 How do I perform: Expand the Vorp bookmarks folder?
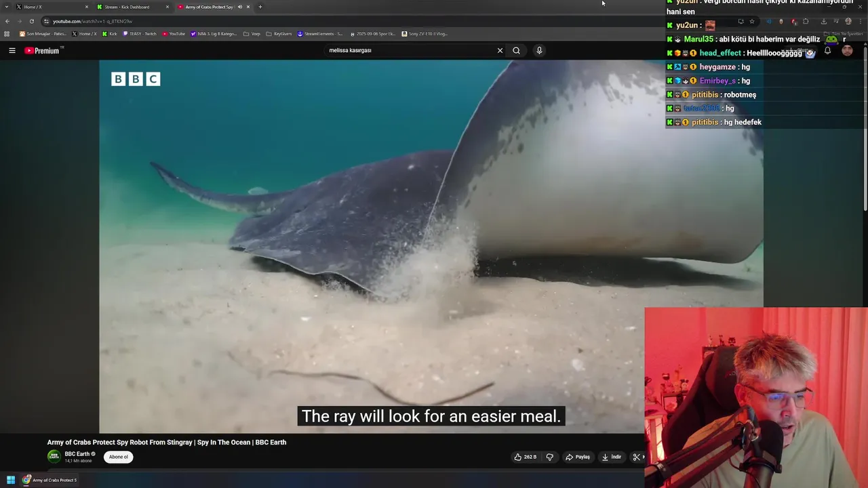(252, 33)
